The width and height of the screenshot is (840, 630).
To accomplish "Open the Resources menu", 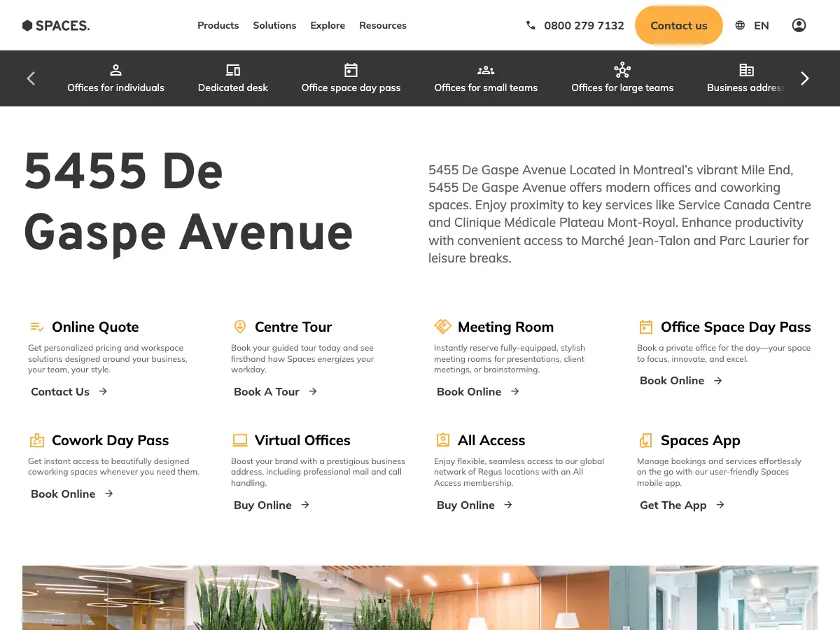I will [x=383, y=25].
